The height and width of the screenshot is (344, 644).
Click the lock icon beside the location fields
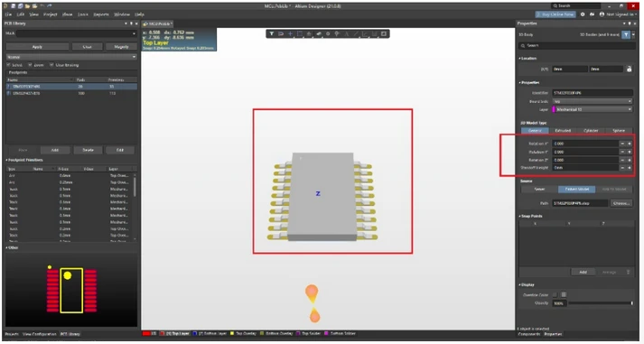pyautogui.click(x=629, y=69)
